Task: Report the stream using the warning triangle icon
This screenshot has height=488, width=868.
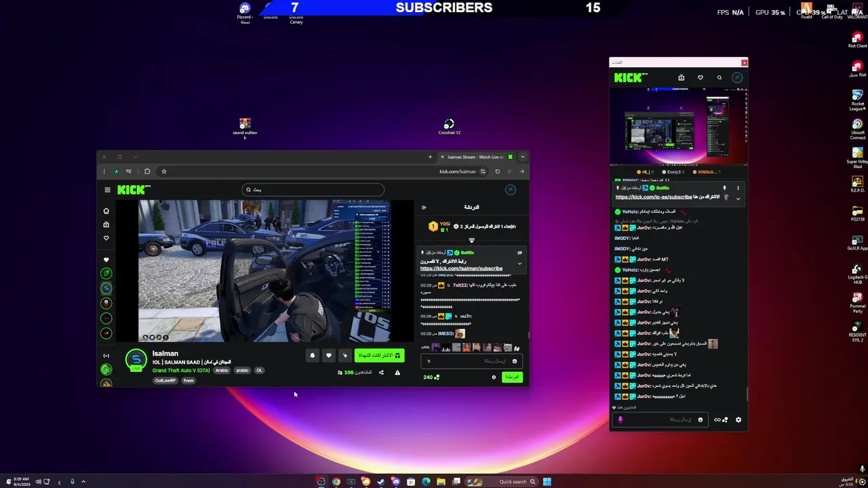Action: [x=397, y=372]
